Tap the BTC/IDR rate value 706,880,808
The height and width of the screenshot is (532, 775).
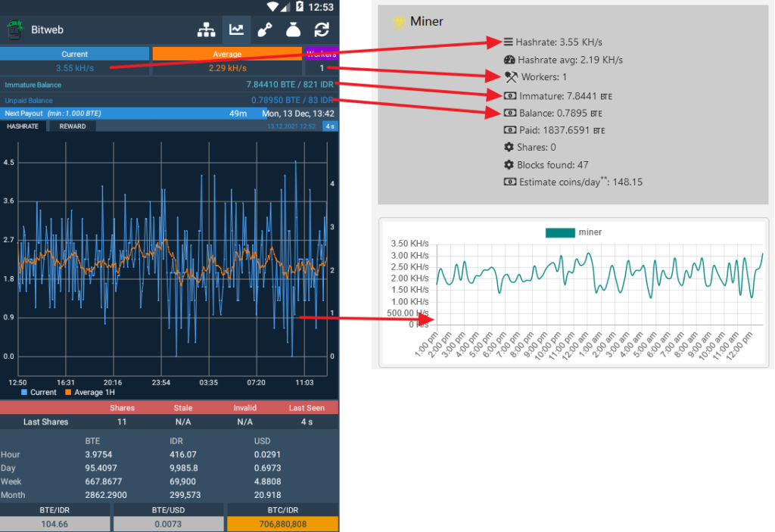tap(283, 524)
